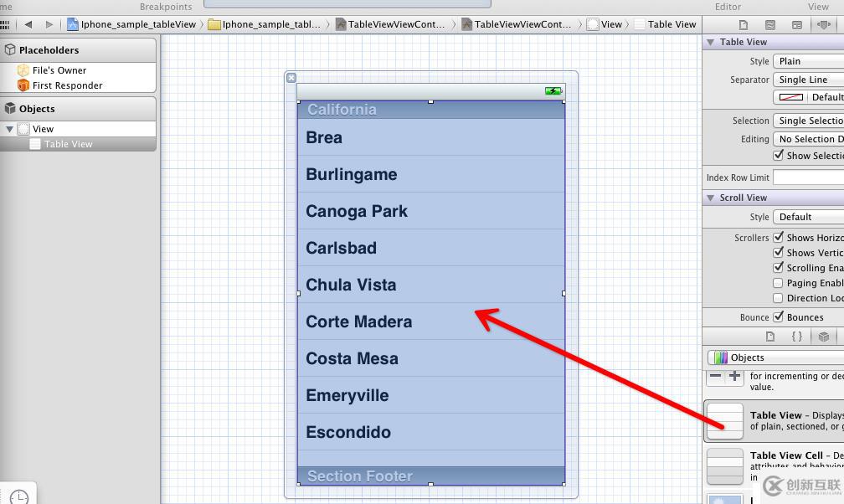
Task: Open the Table View Style Plain dropdown
Action: [809, 61]
